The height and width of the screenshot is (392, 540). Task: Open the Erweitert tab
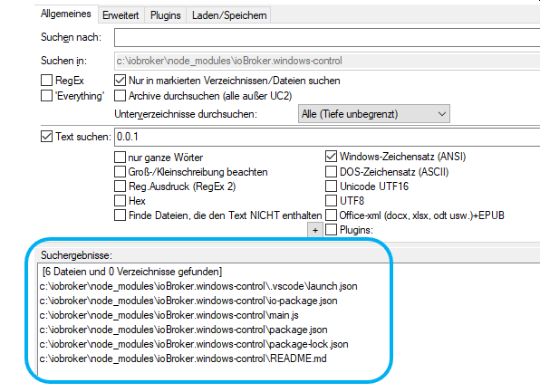pos(121,15)
